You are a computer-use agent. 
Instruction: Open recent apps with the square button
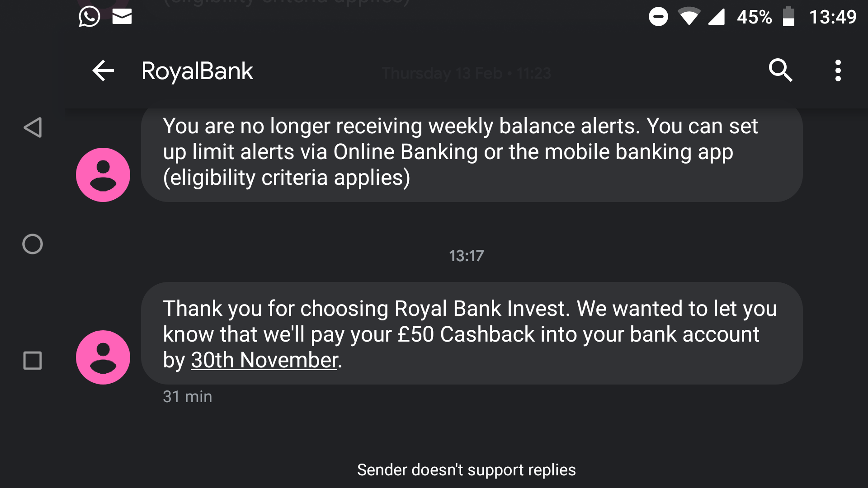pos(33,361)
